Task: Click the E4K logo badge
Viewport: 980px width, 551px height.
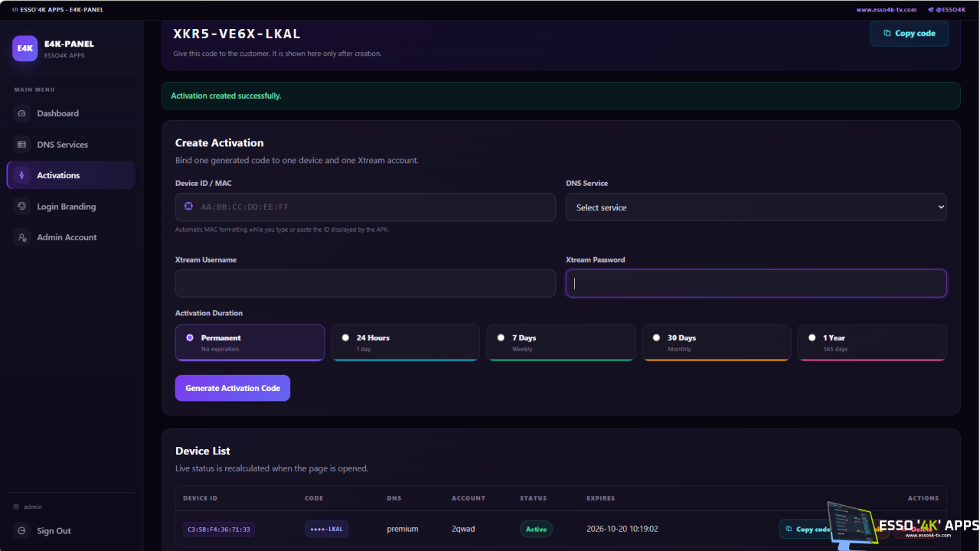Action: [x=24, y=48]
